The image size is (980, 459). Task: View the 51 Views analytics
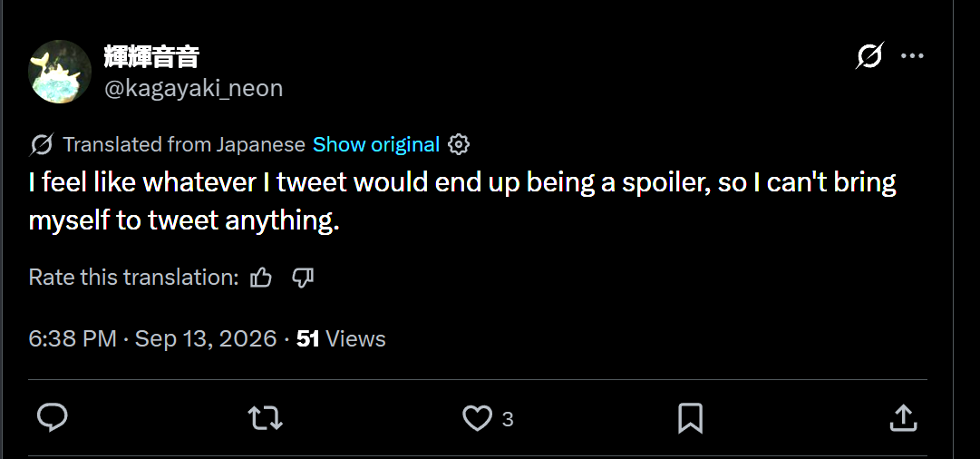tap(341, 339)
